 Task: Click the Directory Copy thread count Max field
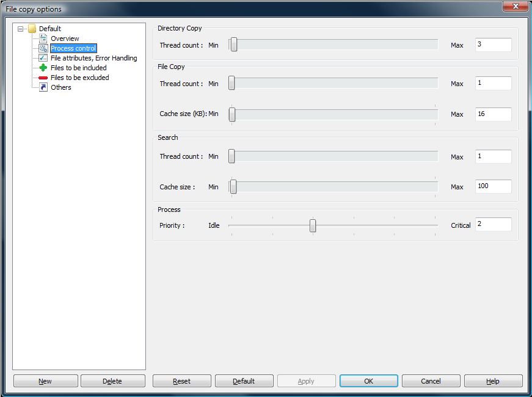tap(494, 45)
